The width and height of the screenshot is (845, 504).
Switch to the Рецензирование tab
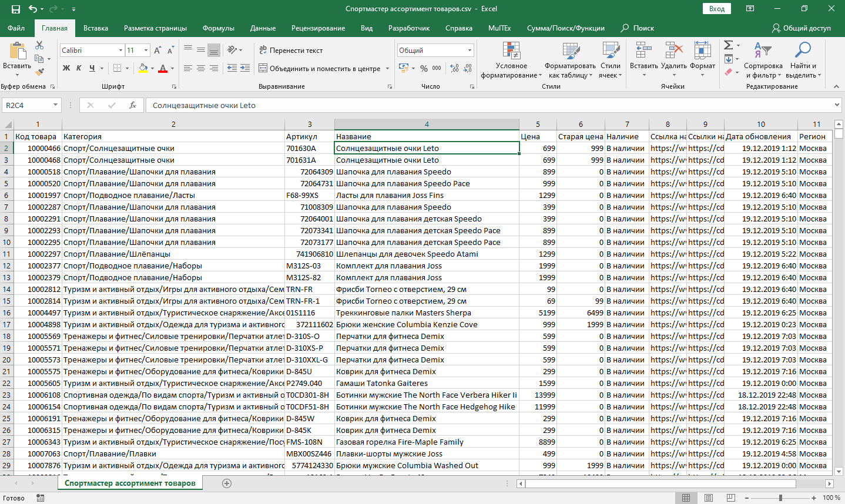(318, 28)
